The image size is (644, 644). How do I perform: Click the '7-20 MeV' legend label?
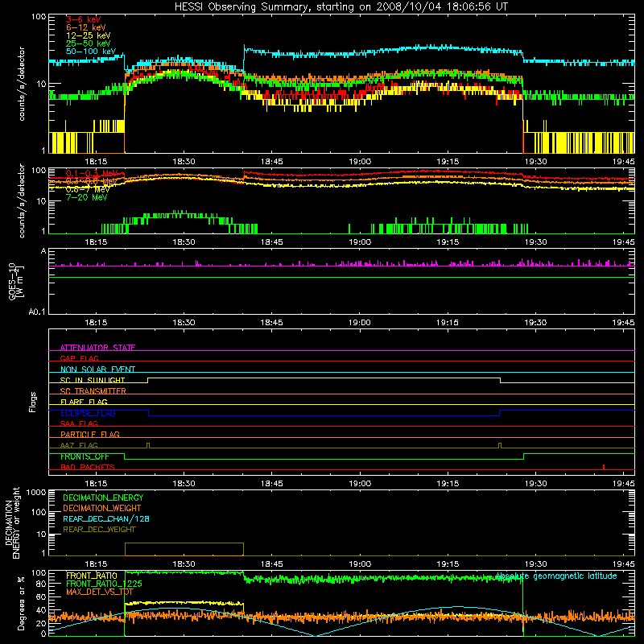[x=86, y=197]
